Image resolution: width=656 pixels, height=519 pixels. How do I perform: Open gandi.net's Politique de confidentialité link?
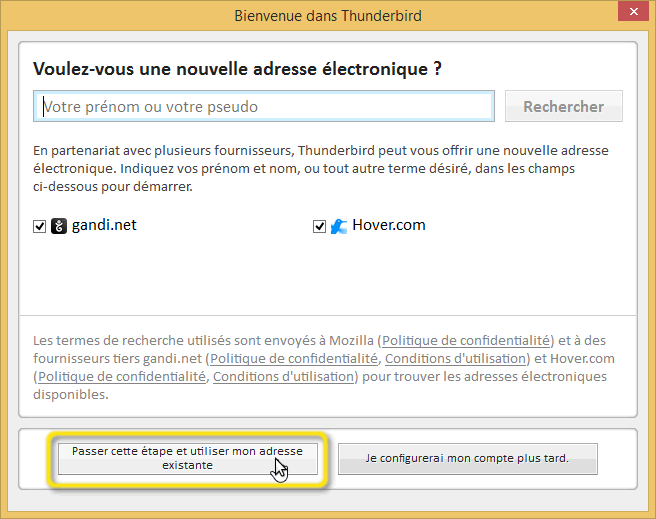click(x=294, y=358)
